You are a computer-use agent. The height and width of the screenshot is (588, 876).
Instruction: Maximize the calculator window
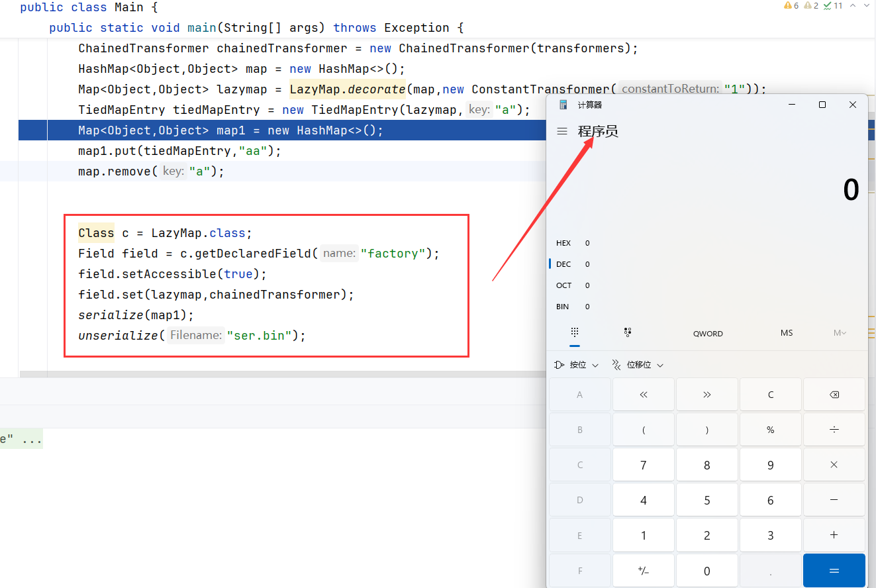click(x=822, y=105)
